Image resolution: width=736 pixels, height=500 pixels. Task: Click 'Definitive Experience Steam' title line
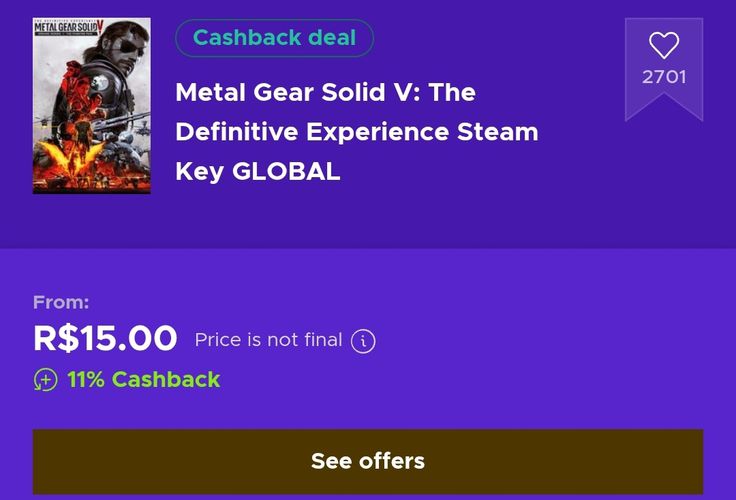[357, 132]
